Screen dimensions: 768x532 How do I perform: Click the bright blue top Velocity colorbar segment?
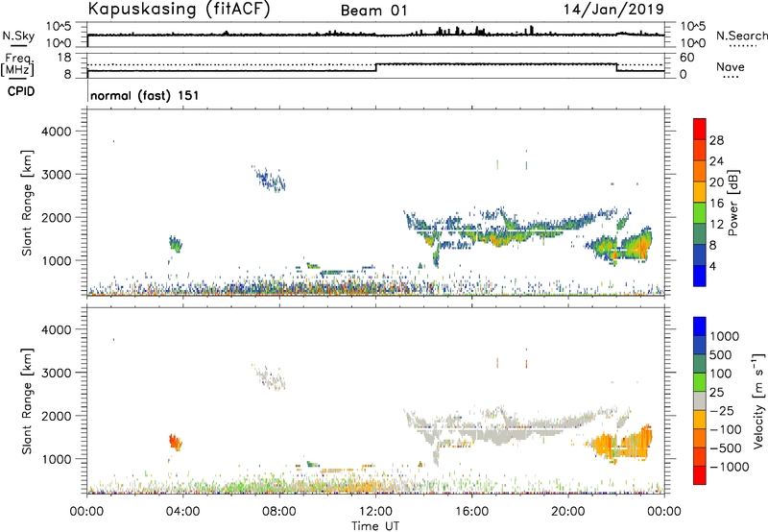tap(700, 326)
